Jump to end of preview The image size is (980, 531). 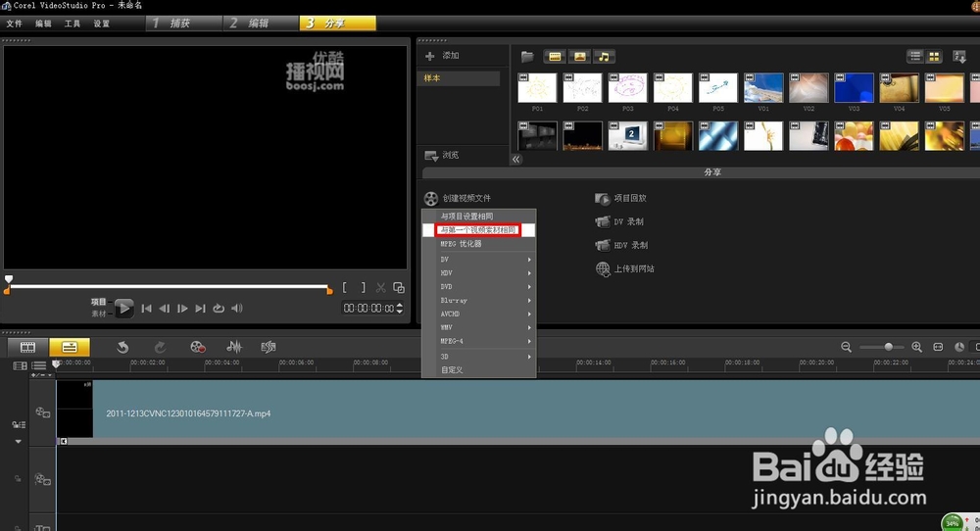pos(200,309)
